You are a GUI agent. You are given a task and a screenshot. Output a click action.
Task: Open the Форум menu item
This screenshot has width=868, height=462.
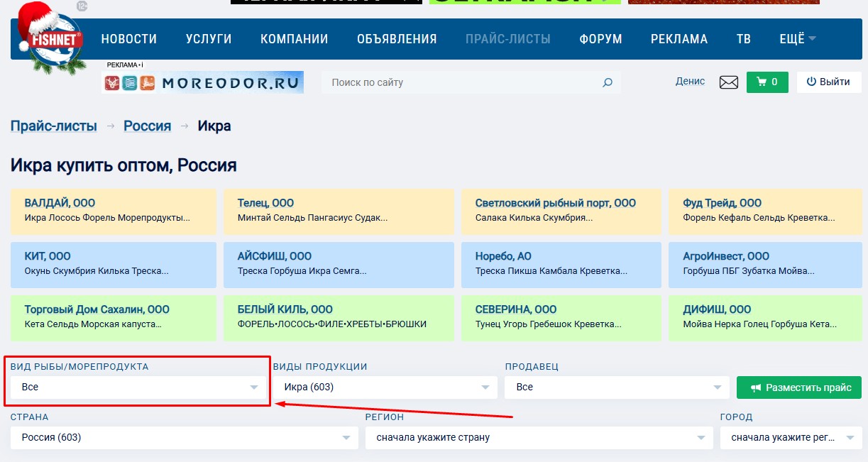[x=600, y=39]
